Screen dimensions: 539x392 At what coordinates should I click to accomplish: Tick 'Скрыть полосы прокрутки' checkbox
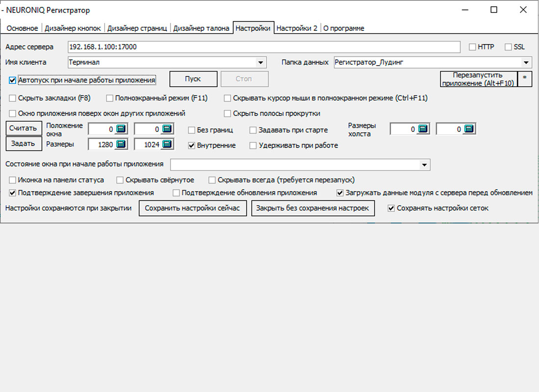[227, 114]
